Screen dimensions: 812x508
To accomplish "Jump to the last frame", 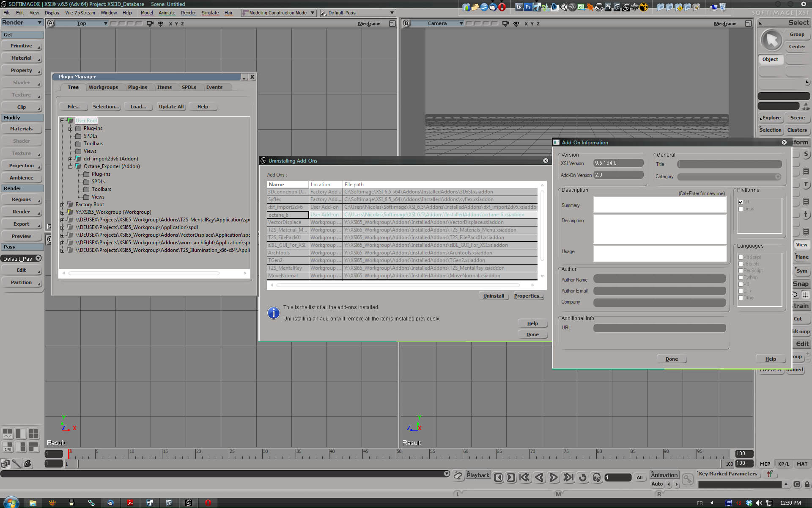I will [x=568, y=478].
